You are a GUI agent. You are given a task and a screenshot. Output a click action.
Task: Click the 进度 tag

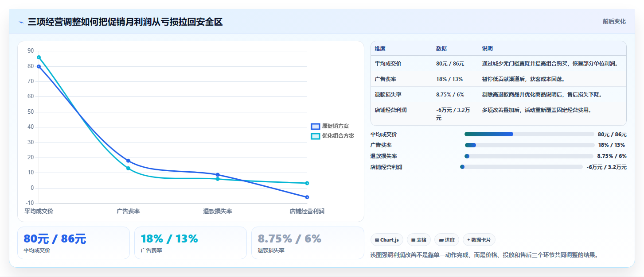(447, 240)
